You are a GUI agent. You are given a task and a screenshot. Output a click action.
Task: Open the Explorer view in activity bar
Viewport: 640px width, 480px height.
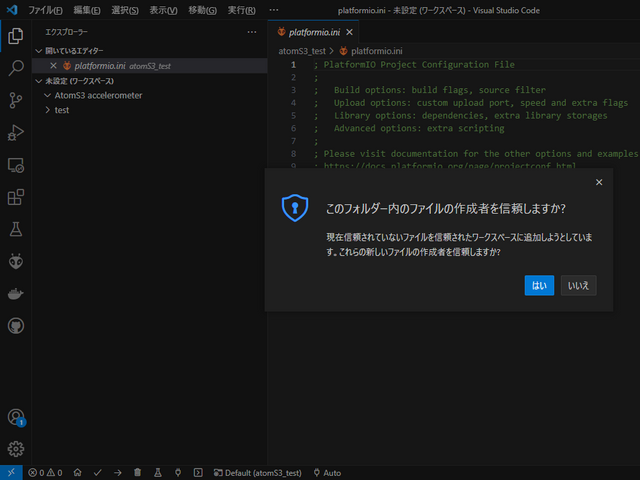[16, 36]
